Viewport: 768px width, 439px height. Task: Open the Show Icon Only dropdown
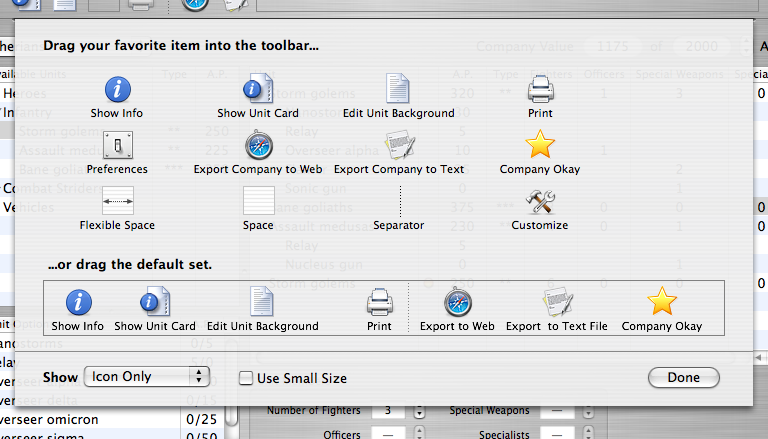pos(146,377)
